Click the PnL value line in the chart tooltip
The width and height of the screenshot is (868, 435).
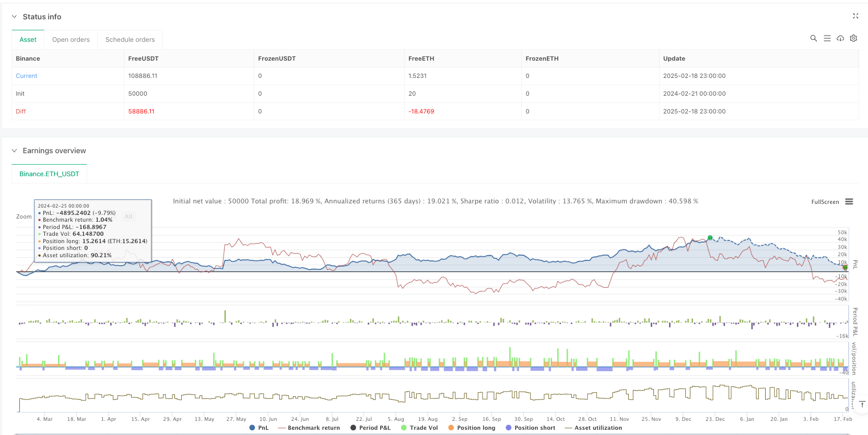(77, 213)
